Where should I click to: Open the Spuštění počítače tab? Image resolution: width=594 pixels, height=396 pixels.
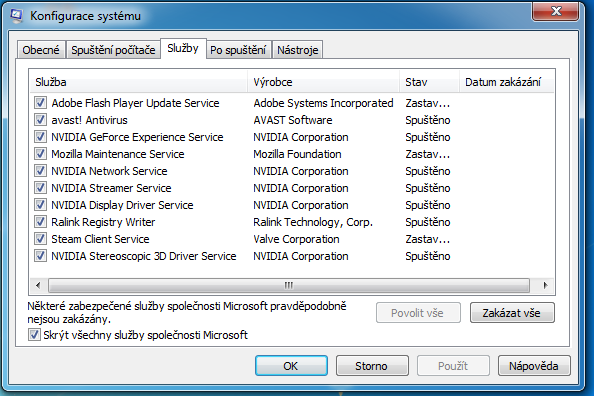point(113,50)
